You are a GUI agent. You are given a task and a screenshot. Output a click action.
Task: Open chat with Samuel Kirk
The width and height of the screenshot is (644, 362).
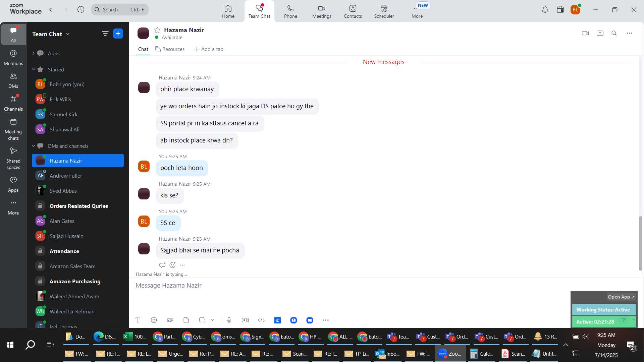tap(78, 114)
